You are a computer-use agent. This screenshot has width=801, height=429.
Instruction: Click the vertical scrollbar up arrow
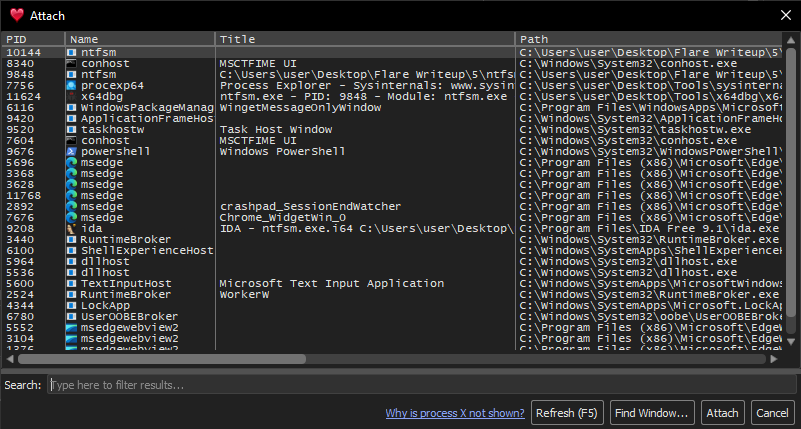click(790, 40)
